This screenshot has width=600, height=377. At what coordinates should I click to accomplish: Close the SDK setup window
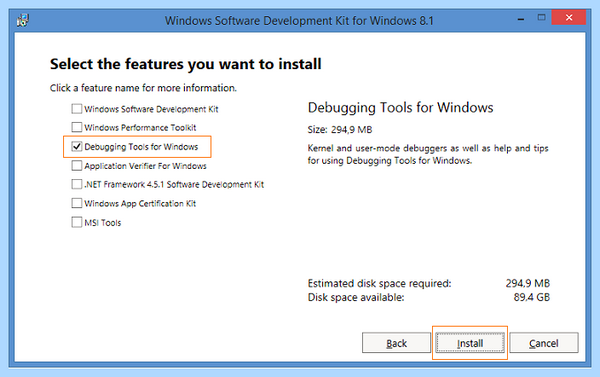[569, 18]
